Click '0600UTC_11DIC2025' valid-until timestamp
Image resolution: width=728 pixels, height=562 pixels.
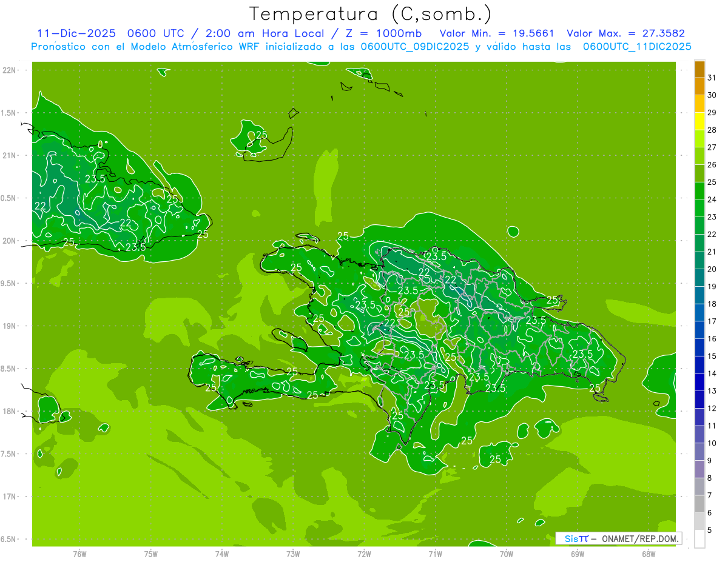click(x=637, y=47)
